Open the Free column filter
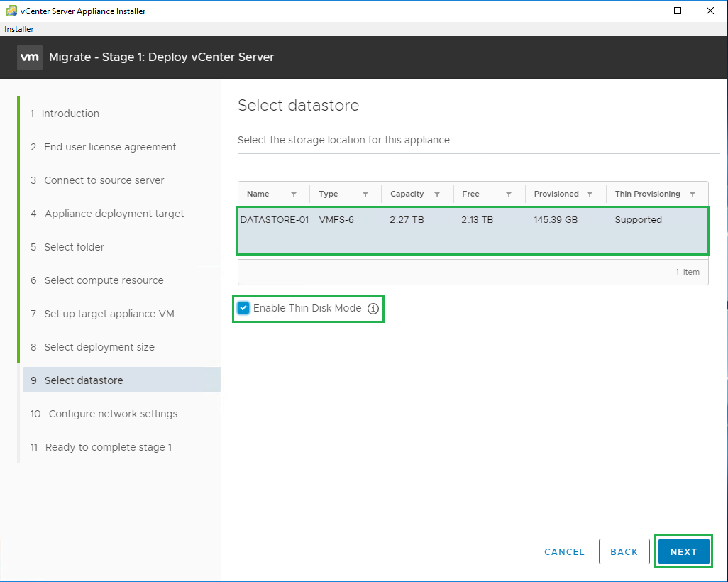 point(509,194)
